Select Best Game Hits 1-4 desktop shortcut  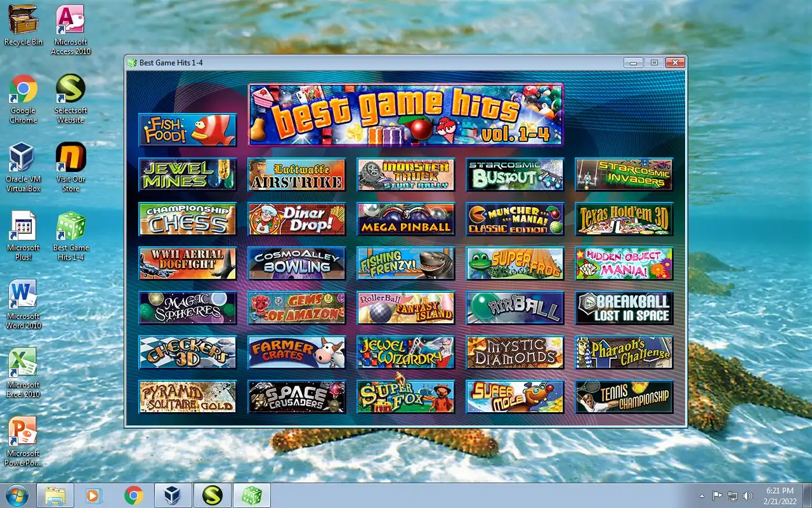tap(71, 236)
